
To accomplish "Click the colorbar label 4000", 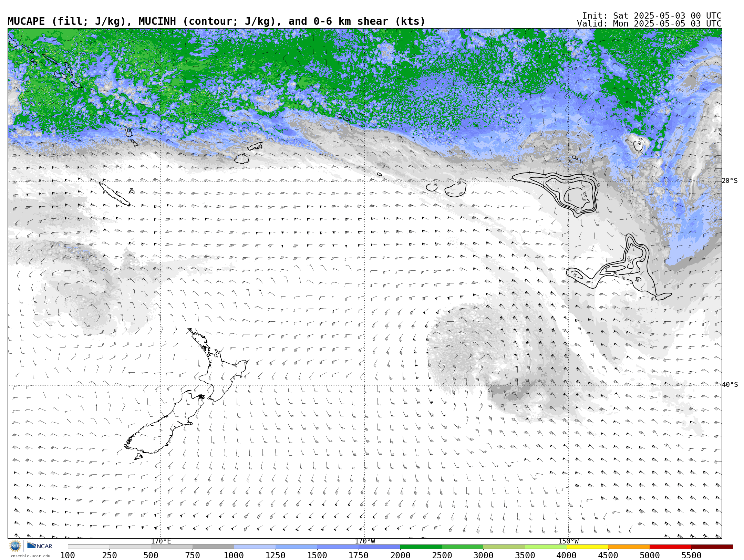I will coord(567,556).
